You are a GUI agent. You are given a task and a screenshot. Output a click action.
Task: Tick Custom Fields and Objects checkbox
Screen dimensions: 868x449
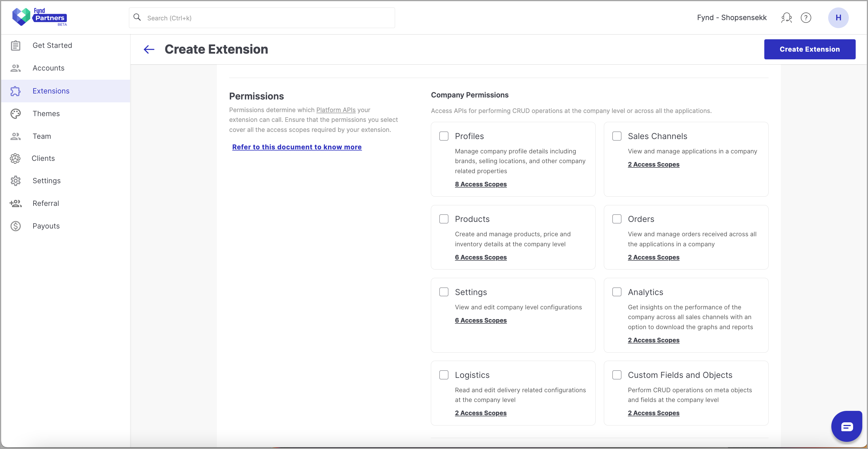(x=617, y=375)
